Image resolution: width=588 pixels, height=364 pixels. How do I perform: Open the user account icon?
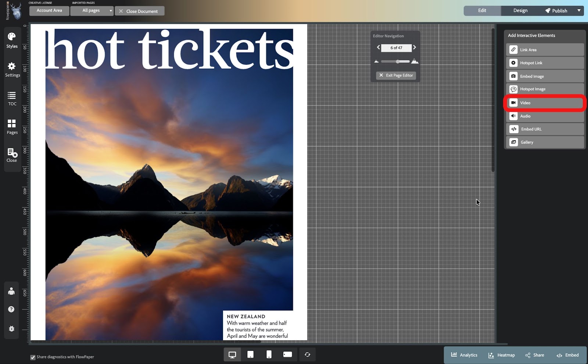(x=11, y=291)
